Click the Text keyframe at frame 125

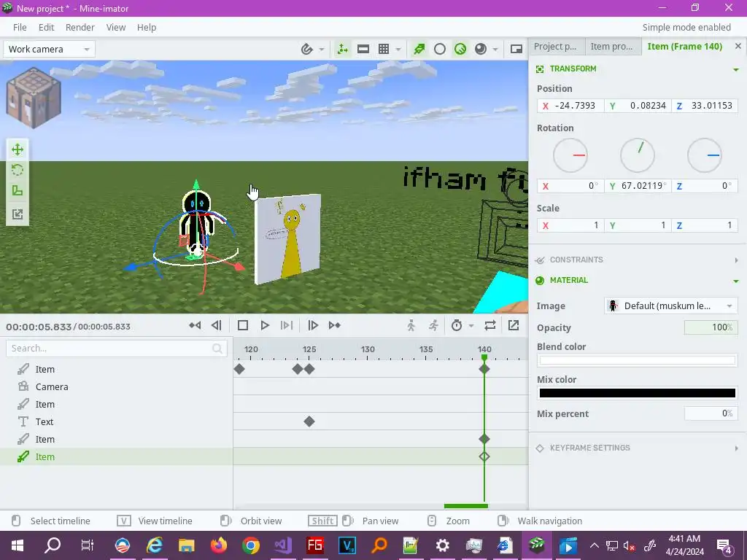pos(309,421)
